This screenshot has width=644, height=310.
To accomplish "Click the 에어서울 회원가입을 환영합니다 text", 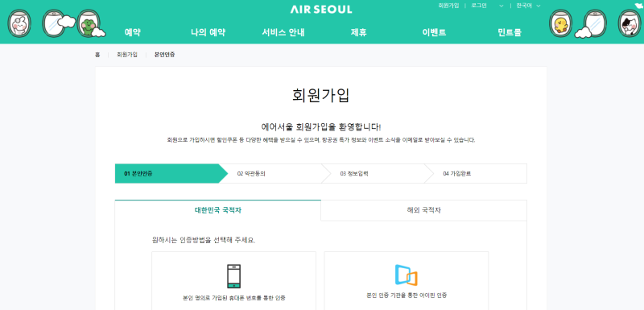I will [320, 126].
